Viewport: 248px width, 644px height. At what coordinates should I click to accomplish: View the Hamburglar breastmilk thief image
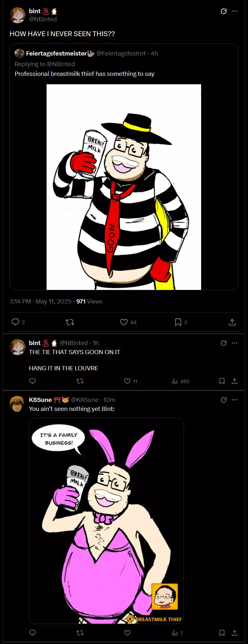click(x=124, y=187)
